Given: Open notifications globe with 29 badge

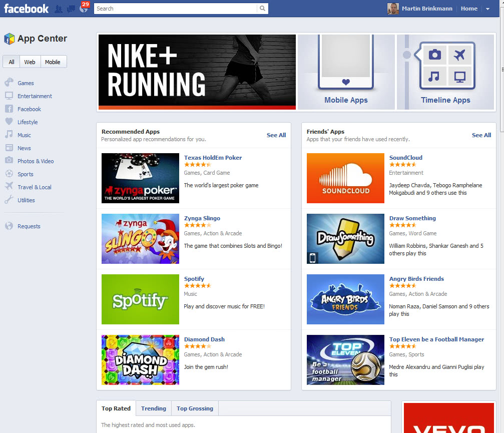Looking at the screenshot, I should click(x=84, y=8).
